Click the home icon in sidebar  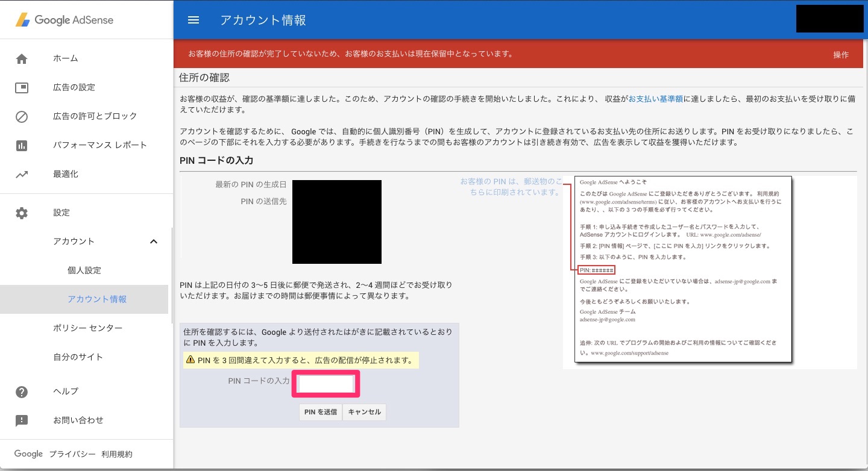[x=22, y=58]
